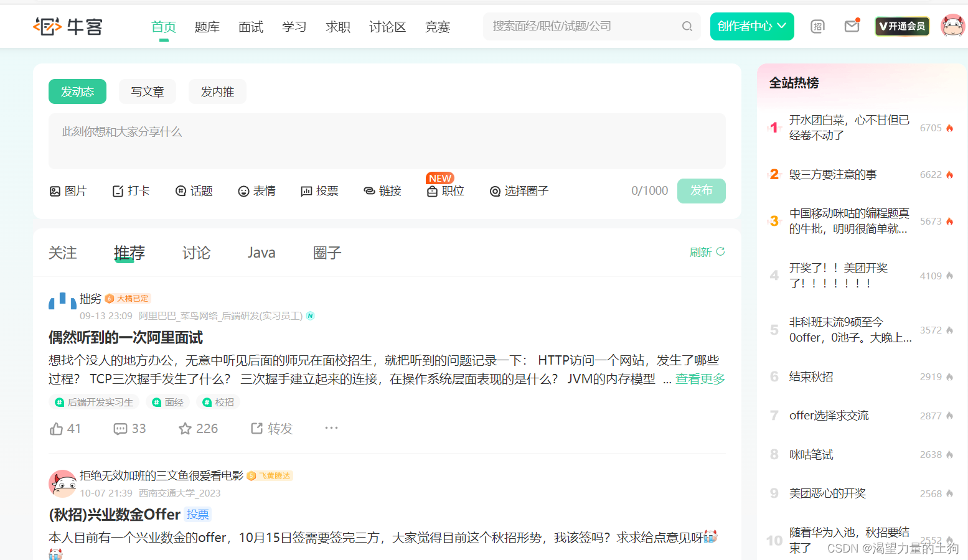Click the V开通会员 membership badge
Viewport: 968px width, 560px height.
902,26
